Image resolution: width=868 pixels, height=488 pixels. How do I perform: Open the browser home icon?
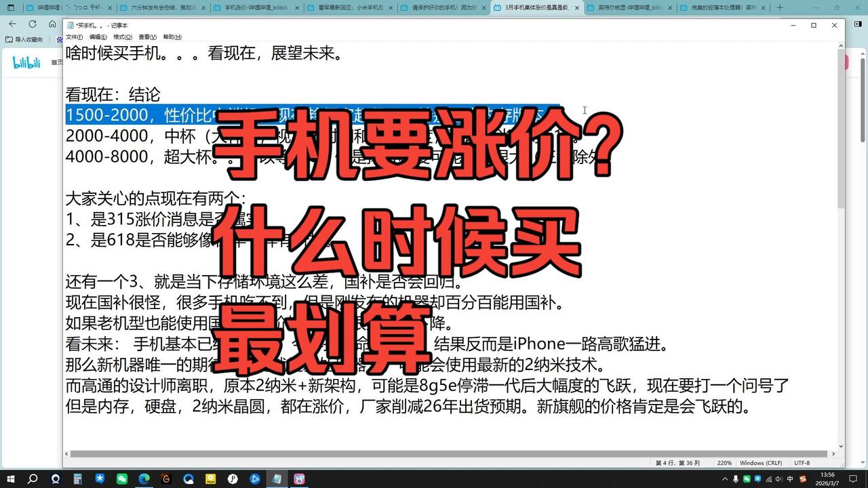click(53, 23)
